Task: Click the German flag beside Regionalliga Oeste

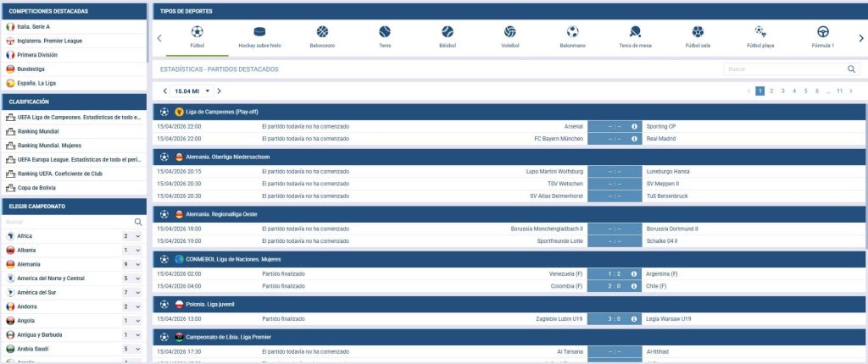Action: [x=179, y=214]
